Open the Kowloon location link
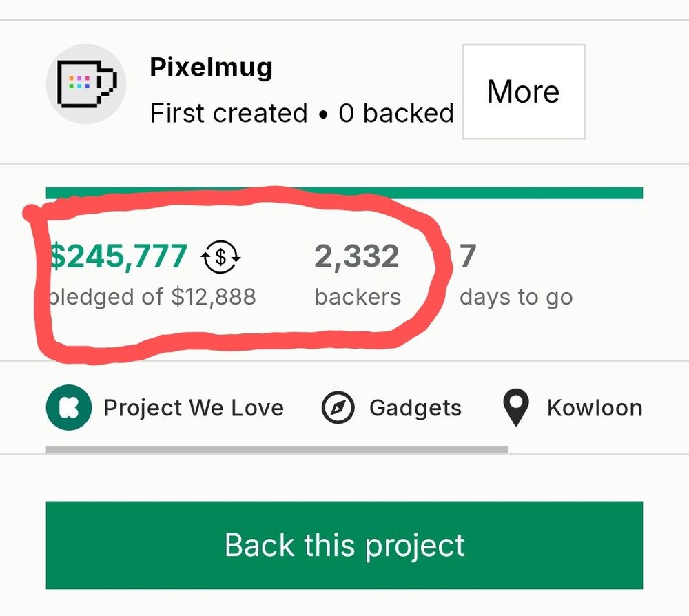Image resolution: width=689 pixels, height=616 pixels. click(x=595, y=408)
